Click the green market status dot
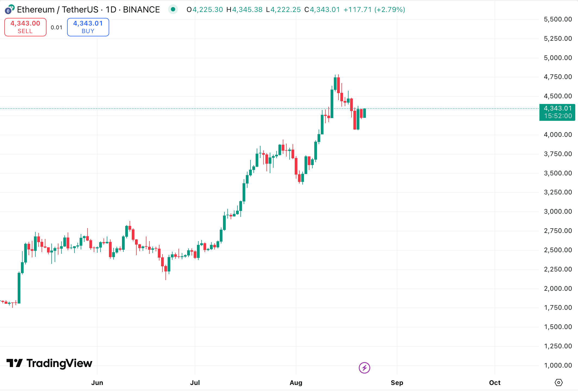Screen dimensions: 578x392 (173, 10)
